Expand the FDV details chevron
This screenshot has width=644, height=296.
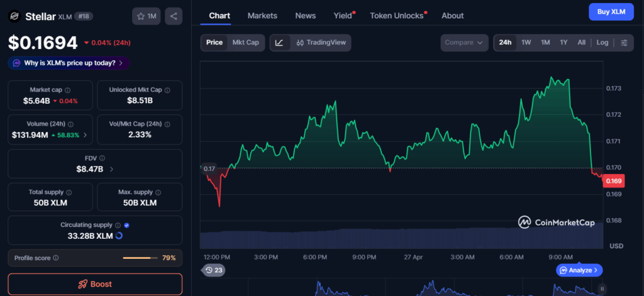[x=111, y=168]
